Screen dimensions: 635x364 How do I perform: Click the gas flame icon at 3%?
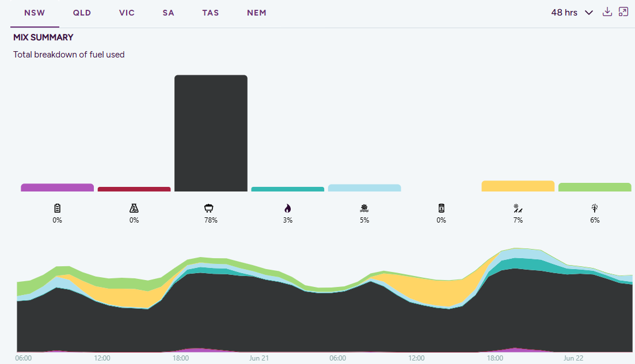(x=287, y=208)
